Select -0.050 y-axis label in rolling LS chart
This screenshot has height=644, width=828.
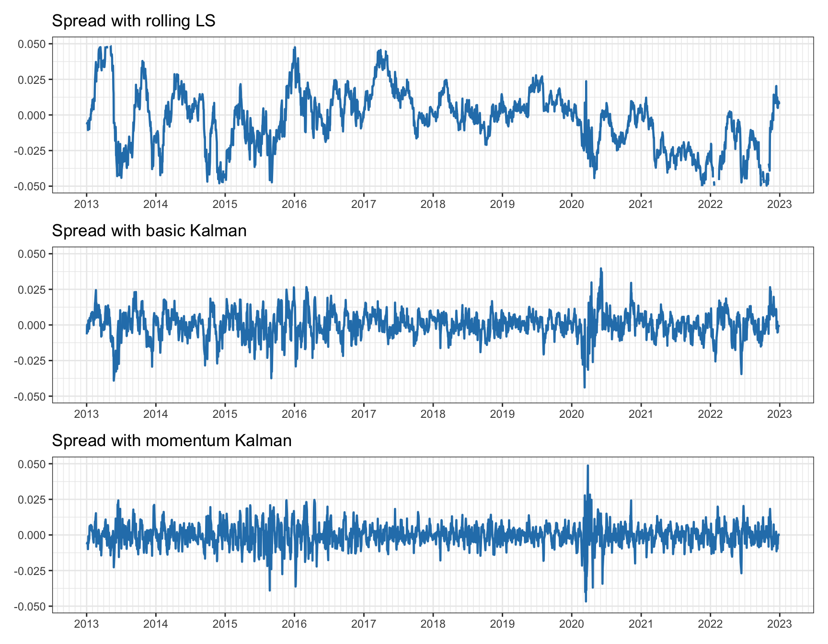click(x=30, y=186)
